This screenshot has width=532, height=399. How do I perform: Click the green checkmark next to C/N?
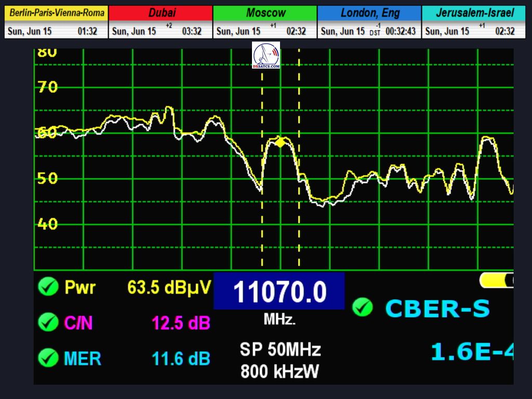(48, 323)
